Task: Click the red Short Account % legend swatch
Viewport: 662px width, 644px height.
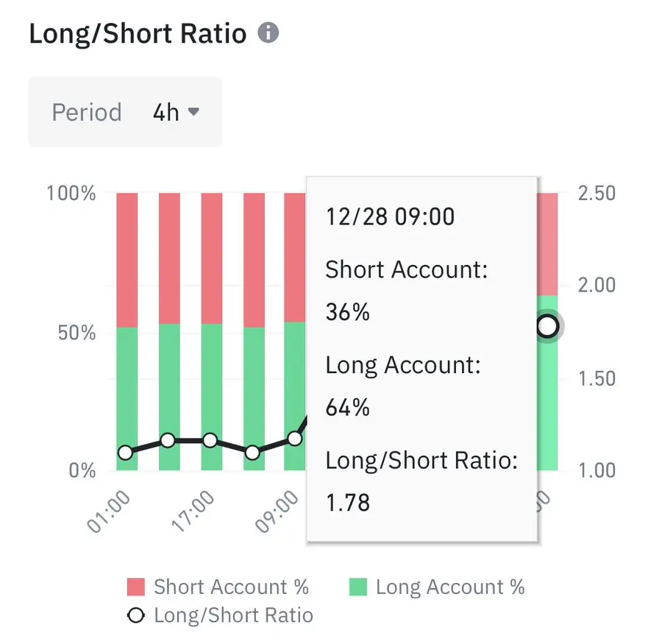Action: point(137,587)
